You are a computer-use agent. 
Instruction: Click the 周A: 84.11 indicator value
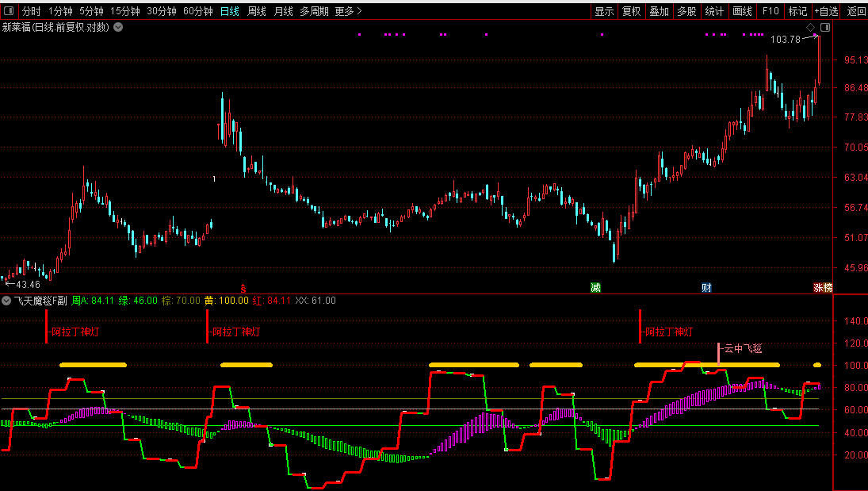pos(93,301)
